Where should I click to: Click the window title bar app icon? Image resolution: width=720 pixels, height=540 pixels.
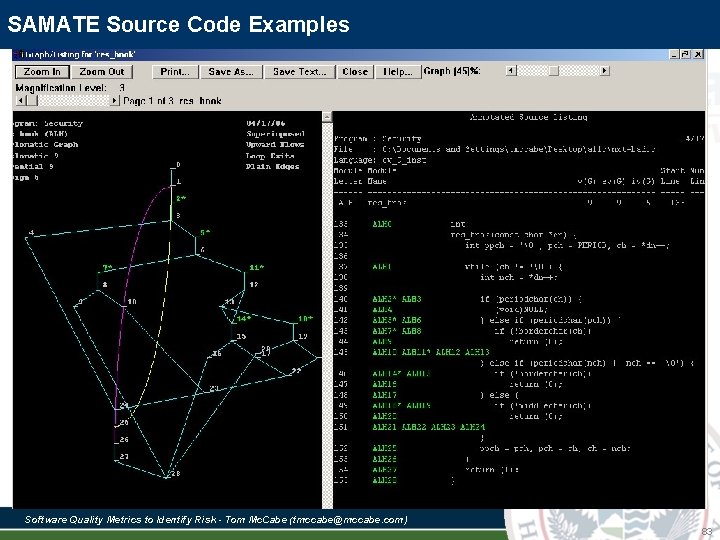pos(17,54)
